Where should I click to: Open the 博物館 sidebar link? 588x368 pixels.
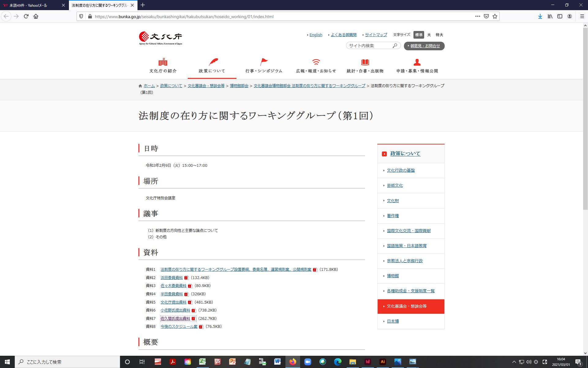click(393, 276)
